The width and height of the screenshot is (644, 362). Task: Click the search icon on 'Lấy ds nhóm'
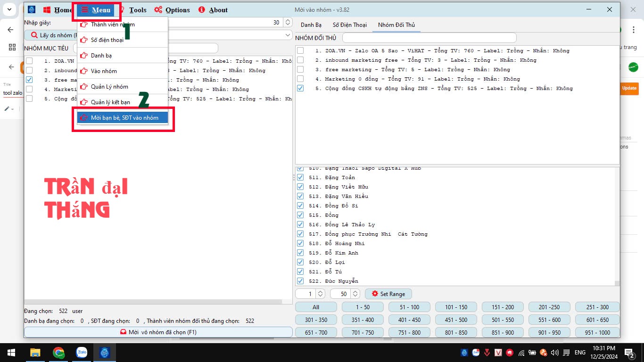34,35
